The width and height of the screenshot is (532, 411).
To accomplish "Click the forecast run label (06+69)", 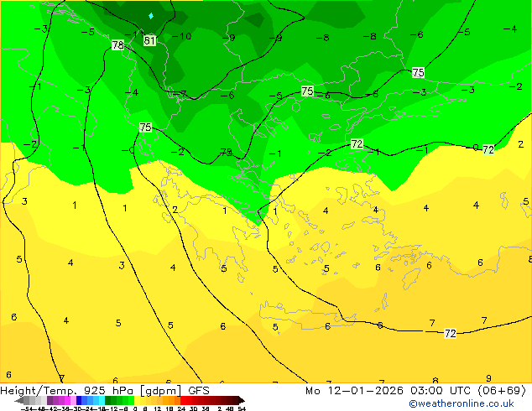I will point(502,390).
